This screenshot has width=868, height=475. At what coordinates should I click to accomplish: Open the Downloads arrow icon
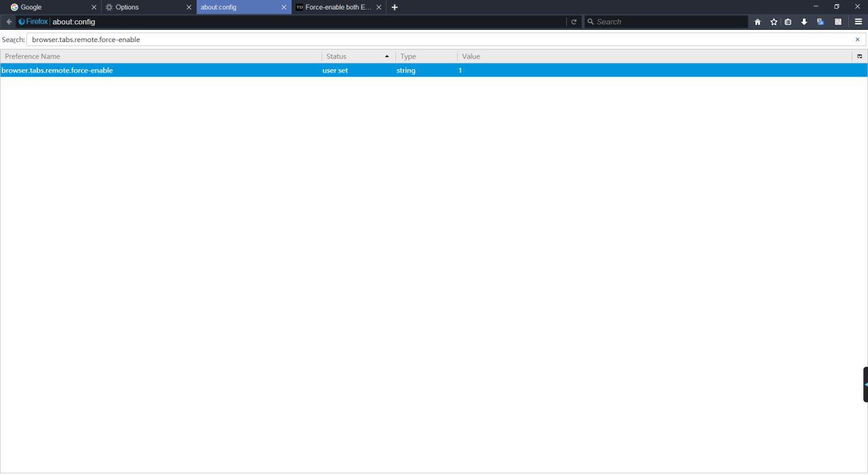[804, 22]
